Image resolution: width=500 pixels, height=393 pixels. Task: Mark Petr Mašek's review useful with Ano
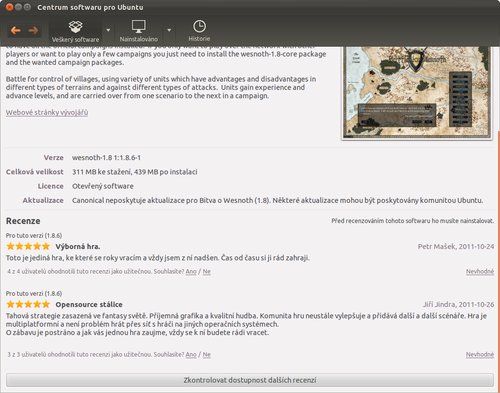191,271
